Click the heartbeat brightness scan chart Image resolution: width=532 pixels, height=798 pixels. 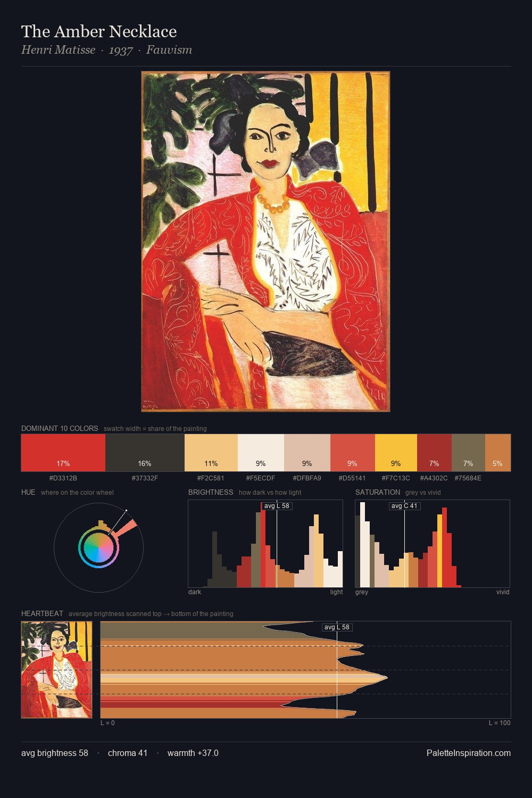305,670
